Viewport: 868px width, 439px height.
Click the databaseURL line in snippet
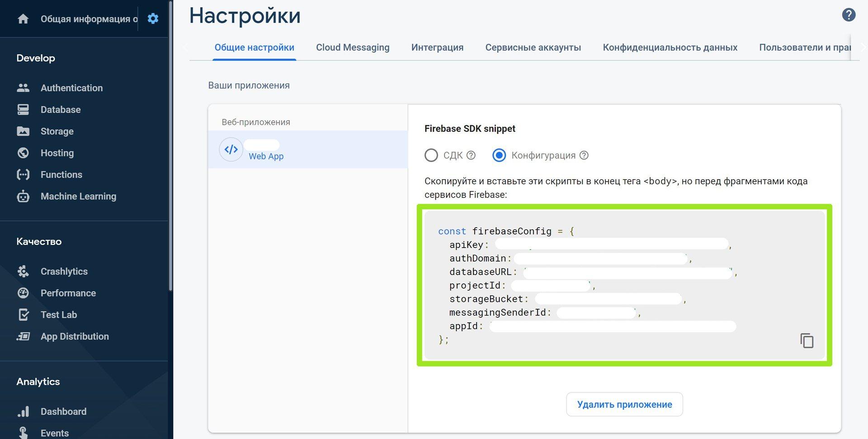(593, 272)
